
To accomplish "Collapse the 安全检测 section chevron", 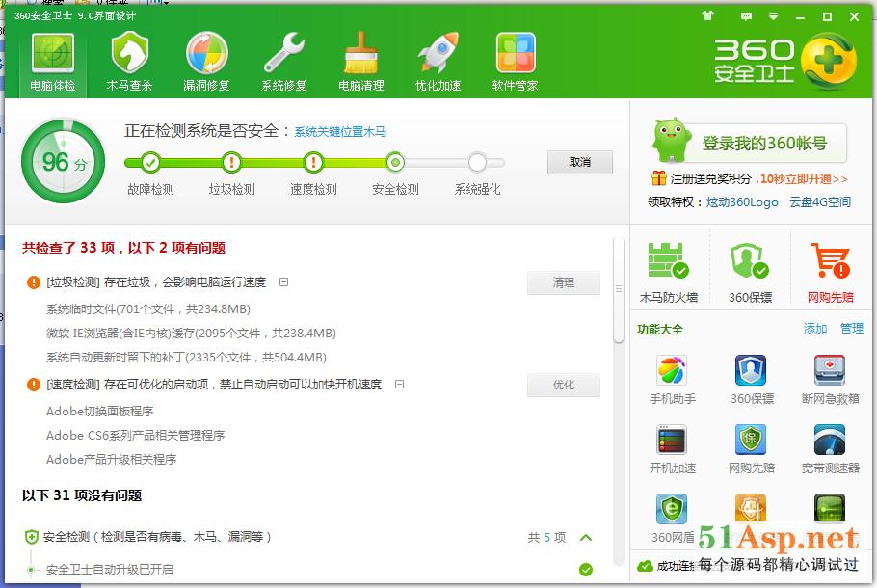I will (x=586, y=538).
